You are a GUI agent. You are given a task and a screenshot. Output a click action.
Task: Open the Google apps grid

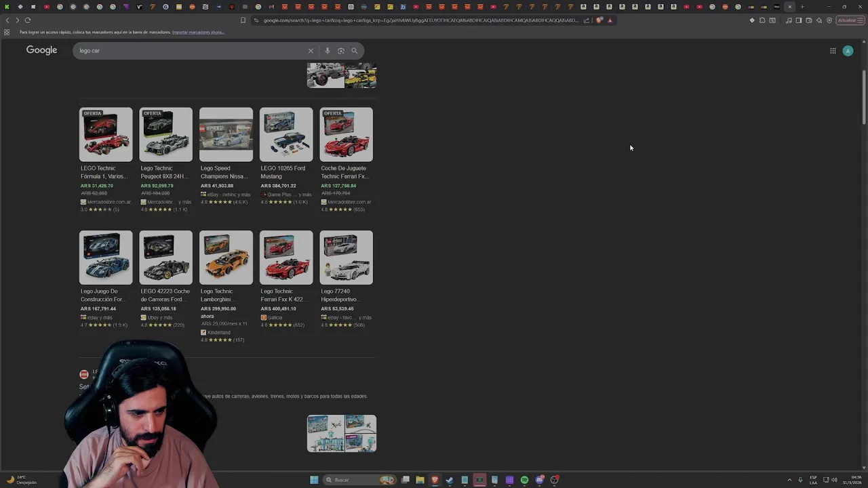click(833, 51)
